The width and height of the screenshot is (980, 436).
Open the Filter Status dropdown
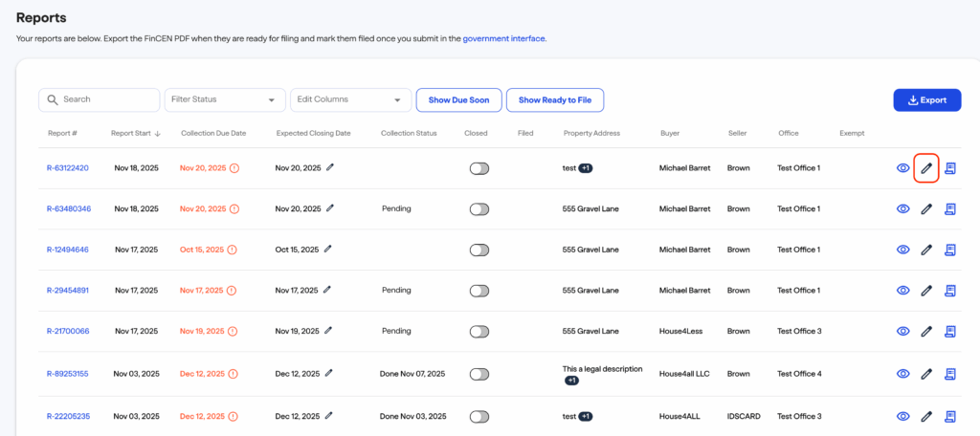(225, 99)
